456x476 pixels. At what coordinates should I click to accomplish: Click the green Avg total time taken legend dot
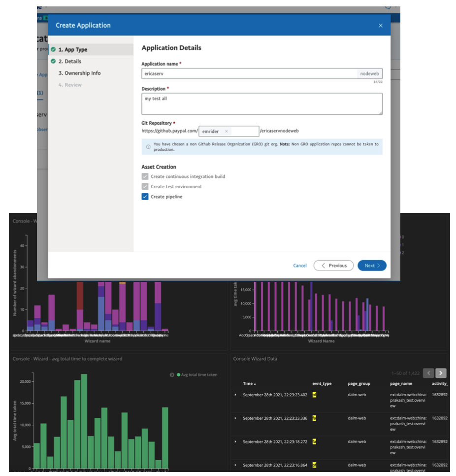pos(179,375)
